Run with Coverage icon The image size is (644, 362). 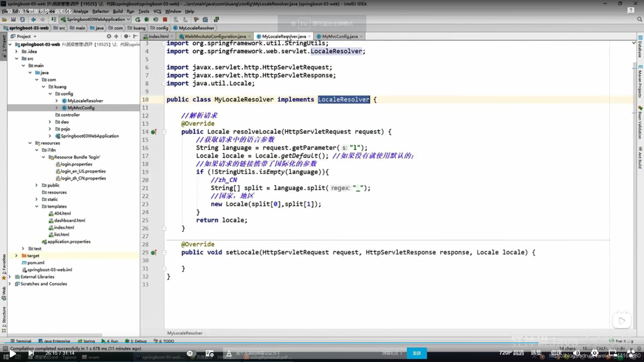click(156, 20)
